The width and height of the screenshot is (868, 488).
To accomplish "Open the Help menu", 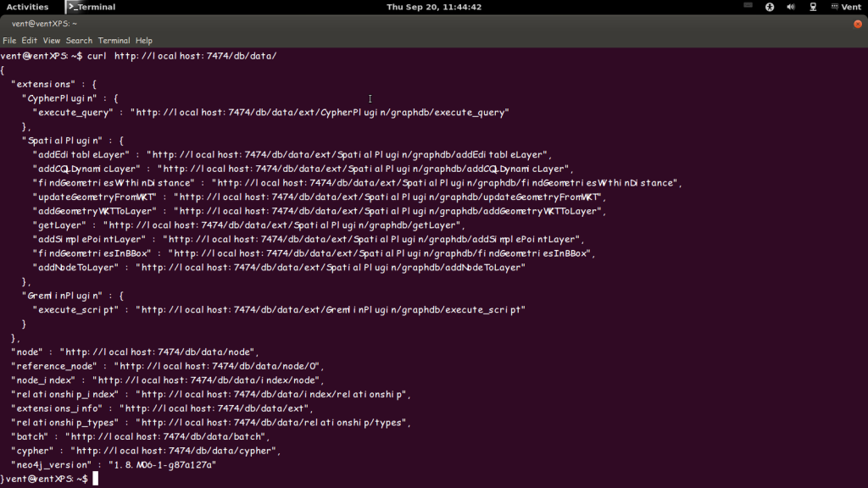I will pos(143,41).
